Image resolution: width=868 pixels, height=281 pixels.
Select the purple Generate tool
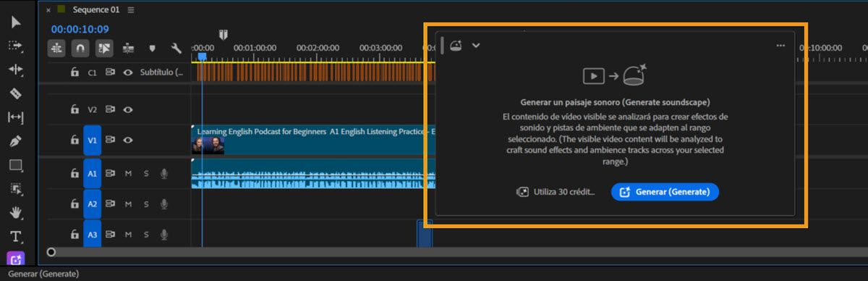point(16,259)
